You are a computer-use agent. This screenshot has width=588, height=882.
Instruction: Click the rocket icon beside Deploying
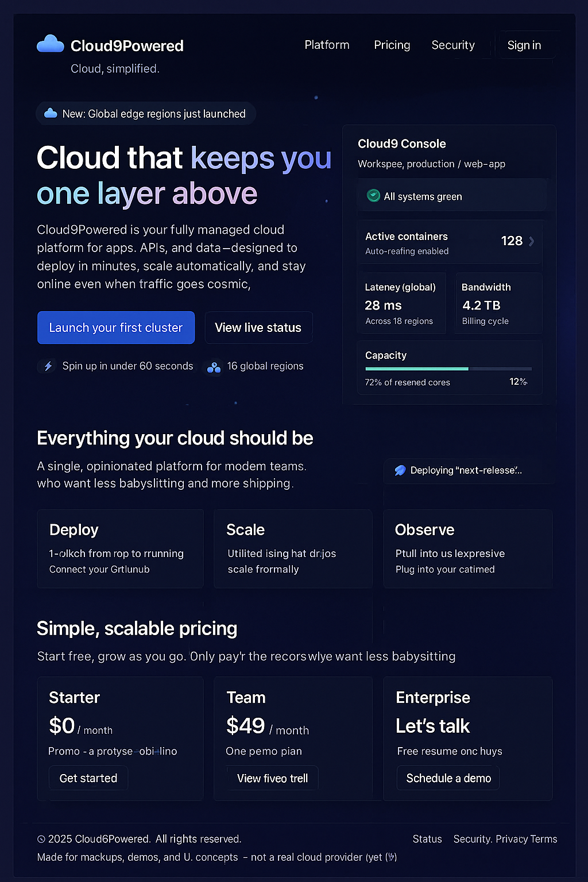pos(400,470)
